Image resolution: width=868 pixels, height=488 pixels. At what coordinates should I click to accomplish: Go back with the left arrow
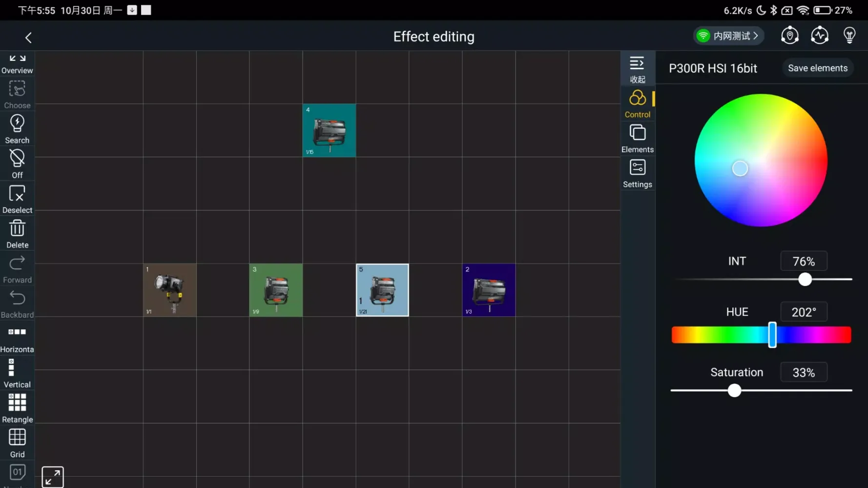28,38
